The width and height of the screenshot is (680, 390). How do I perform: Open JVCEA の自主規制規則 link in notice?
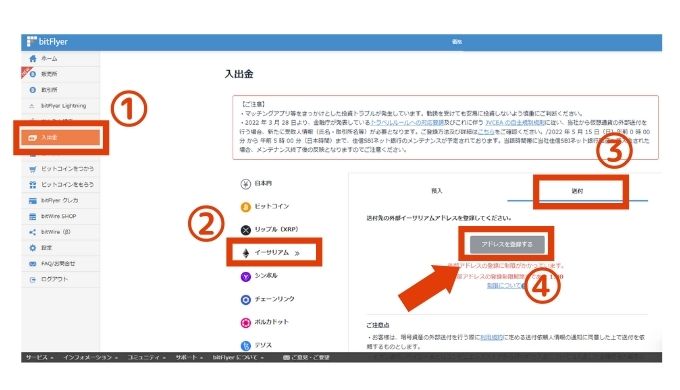[x=514, y=123]
